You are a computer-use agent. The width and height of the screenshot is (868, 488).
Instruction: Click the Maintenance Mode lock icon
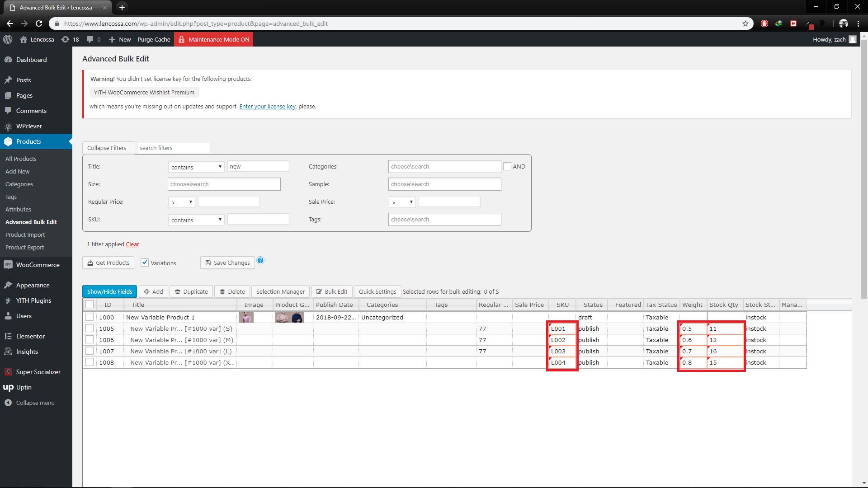[x=181, y=39]
